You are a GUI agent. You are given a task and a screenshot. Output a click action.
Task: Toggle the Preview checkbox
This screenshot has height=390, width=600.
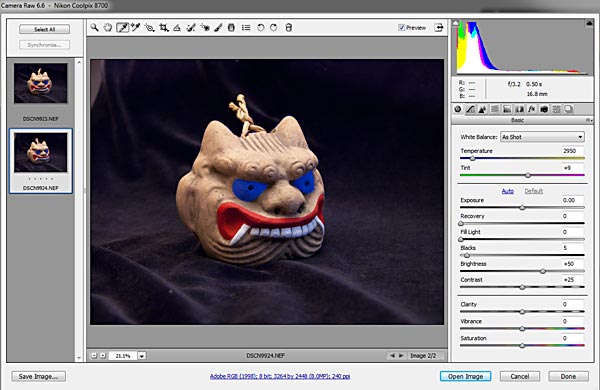[x=401, y=28]
